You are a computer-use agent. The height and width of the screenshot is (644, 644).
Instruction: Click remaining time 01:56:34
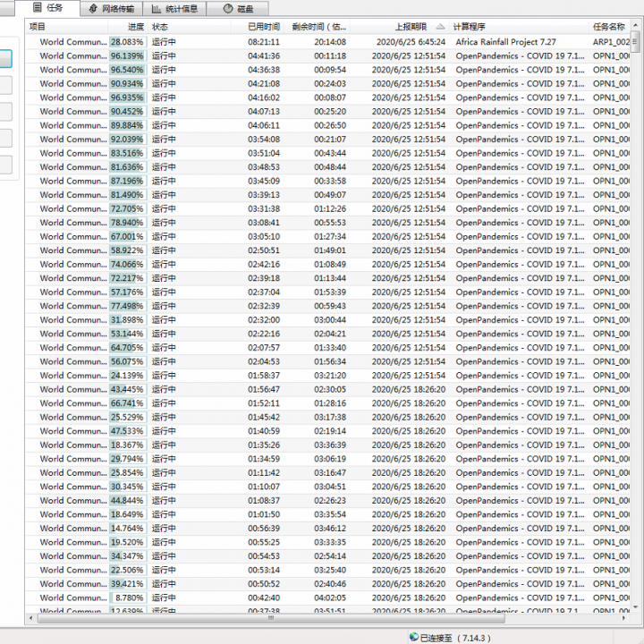click(x=330, y=362)
